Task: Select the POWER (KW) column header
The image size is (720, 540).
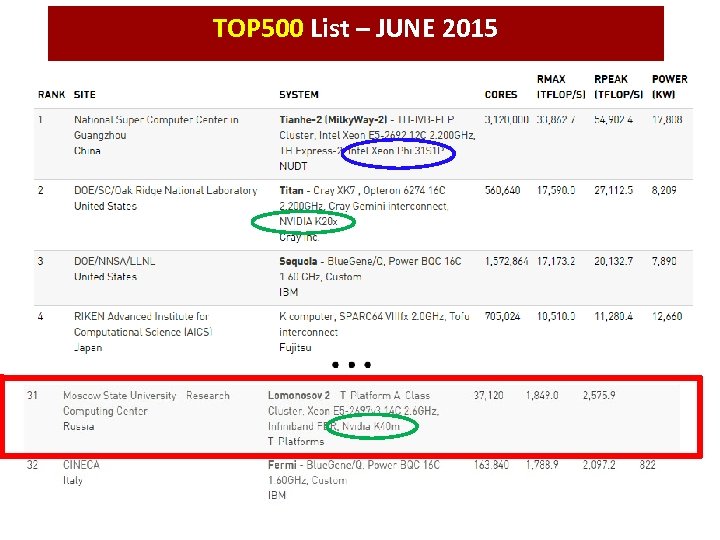Action: (x=669, y=87)
